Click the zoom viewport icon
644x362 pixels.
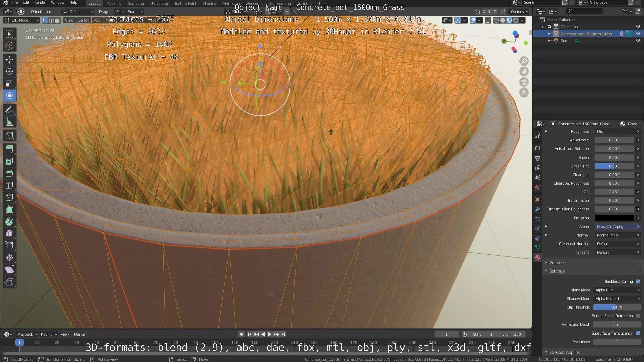coord(524,61)
